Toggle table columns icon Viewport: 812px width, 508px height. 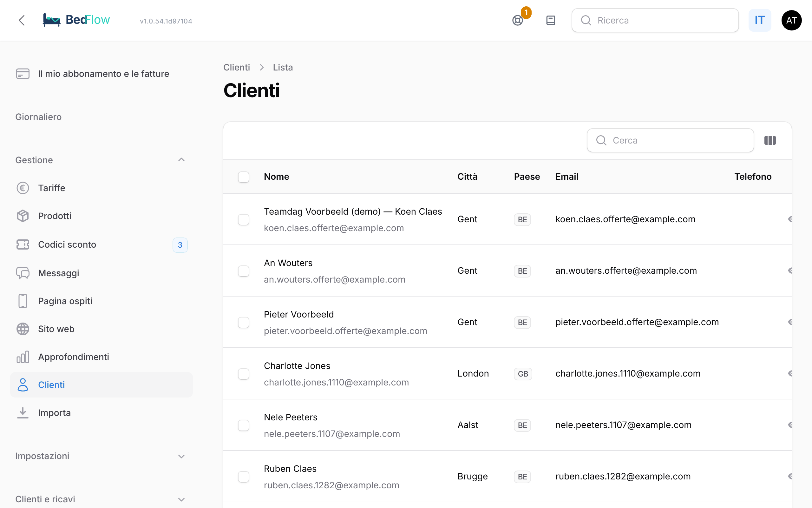coord(770,140)
